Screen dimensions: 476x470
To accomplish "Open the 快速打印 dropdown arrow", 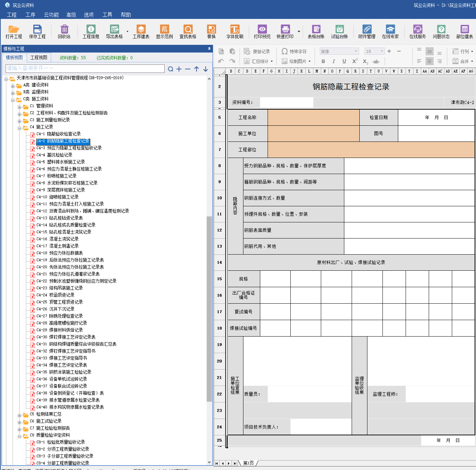I will coord(299,32).
